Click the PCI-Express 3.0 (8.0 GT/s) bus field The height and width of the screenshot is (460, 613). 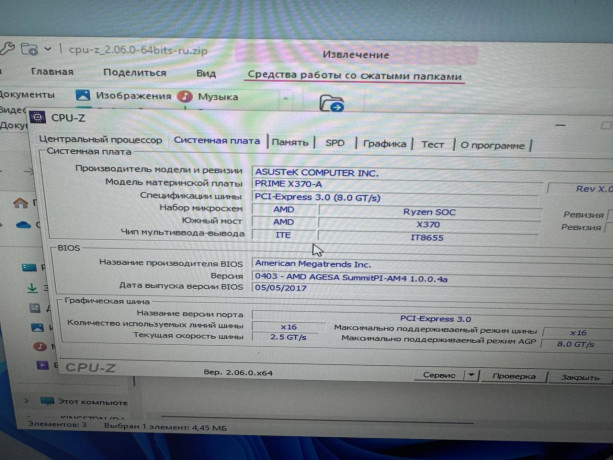coord(396,197)
